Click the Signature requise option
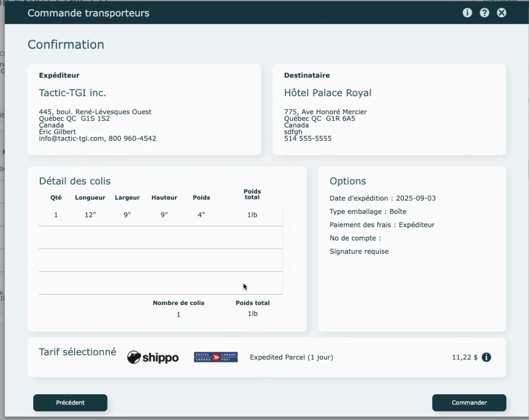Image resolution: width=529 pixels, height=420 pixels. click(x=359, y=251)
